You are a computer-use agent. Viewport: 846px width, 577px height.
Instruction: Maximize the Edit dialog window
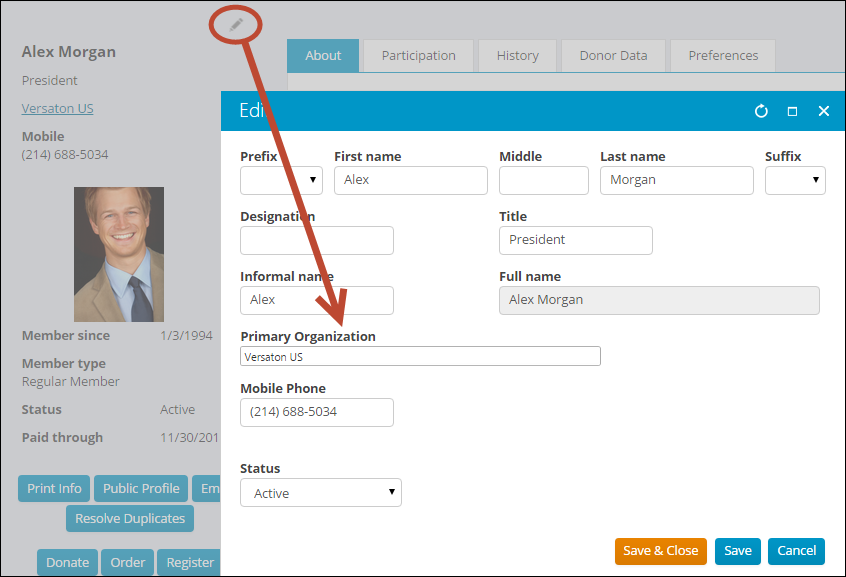[792, 111]
